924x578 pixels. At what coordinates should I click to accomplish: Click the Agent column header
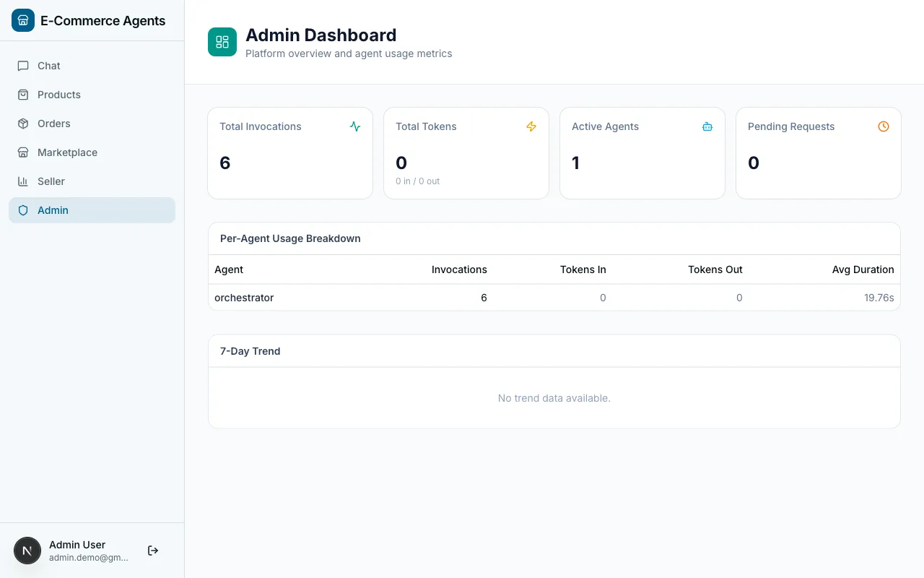tap(229, 269)
